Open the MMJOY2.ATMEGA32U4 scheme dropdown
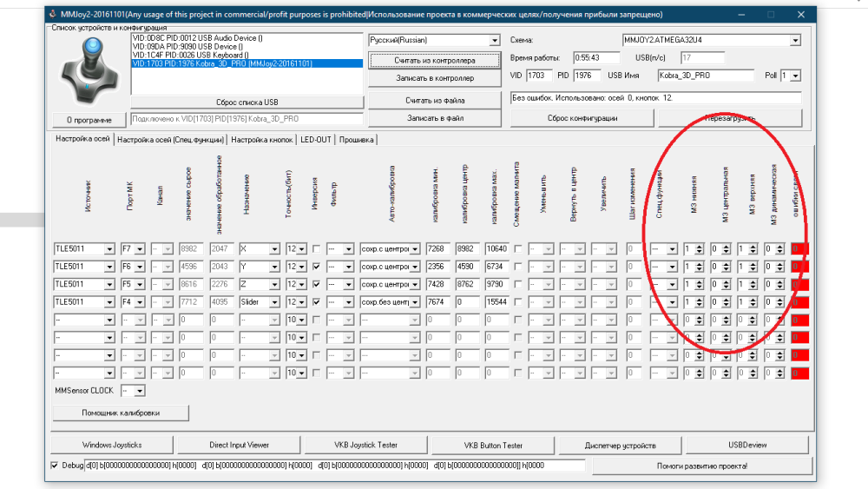This screenshot has height=489, width=868. click(x=795, y=41)
